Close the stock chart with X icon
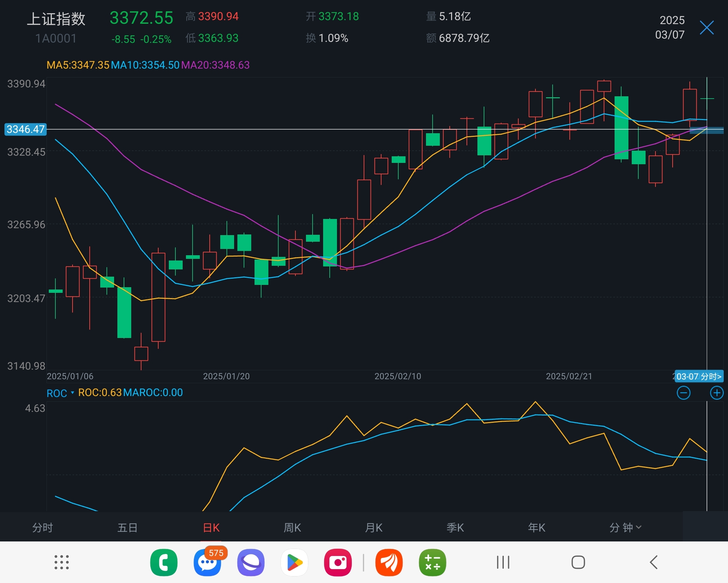 coord(706,28)
